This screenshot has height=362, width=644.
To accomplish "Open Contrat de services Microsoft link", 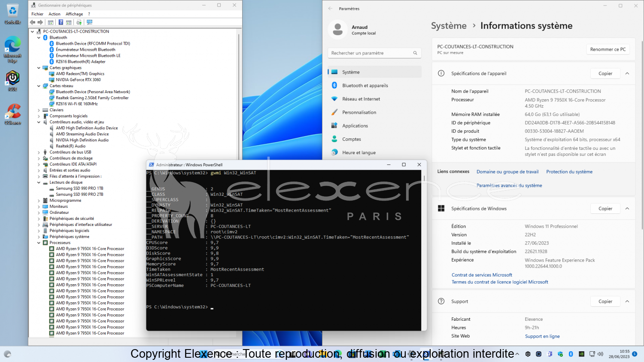I will pyautogui.click(x=482, y=275).
